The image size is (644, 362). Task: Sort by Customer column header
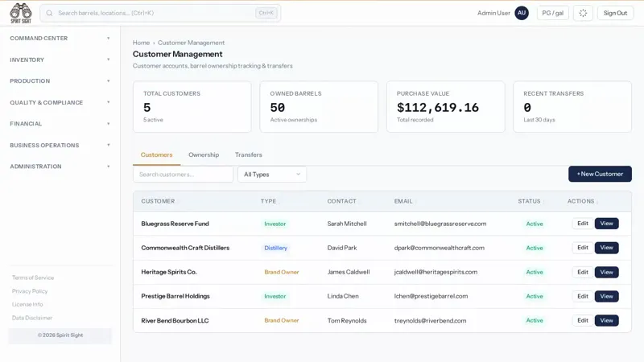click(x=158, y=201)
